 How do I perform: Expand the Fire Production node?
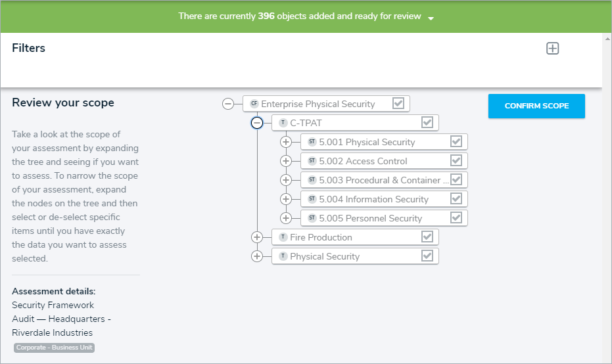(x=257, y=237)
